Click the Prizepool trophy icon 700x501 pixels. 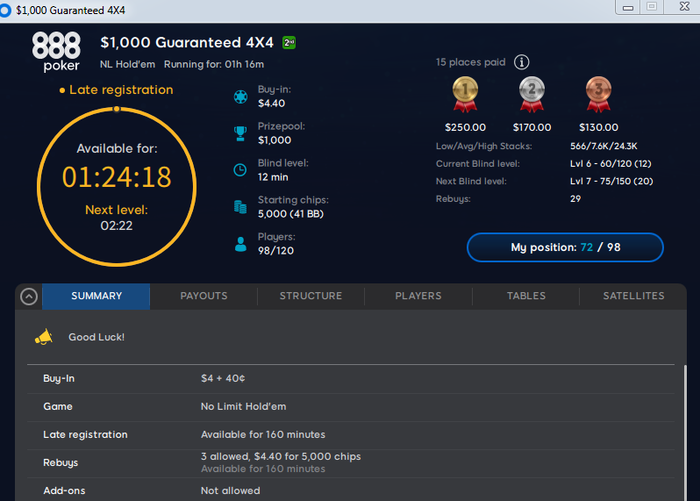240,134
